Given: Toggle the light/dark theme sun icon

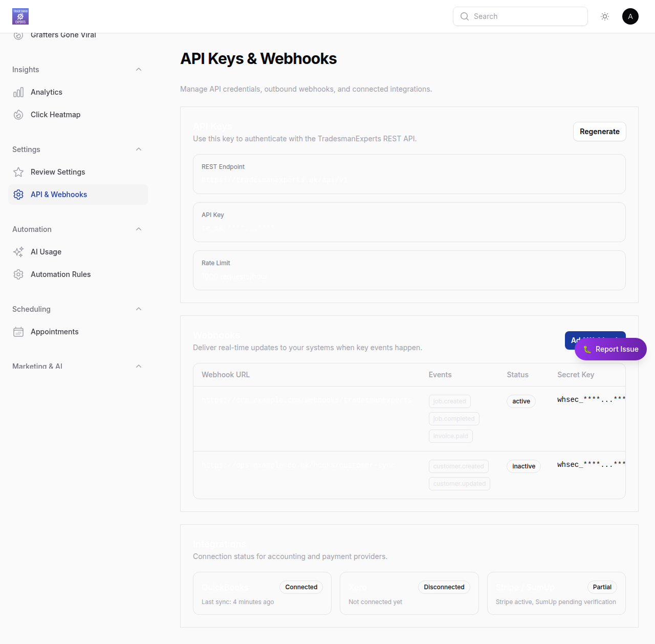Looking at the screenshot, I should click(604, 16).
